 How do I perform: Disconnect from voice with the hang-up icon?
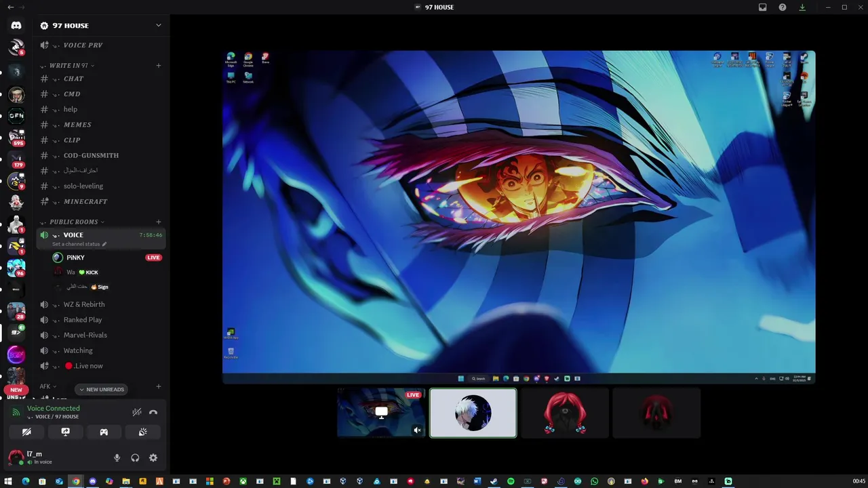(x=153, y=412)
